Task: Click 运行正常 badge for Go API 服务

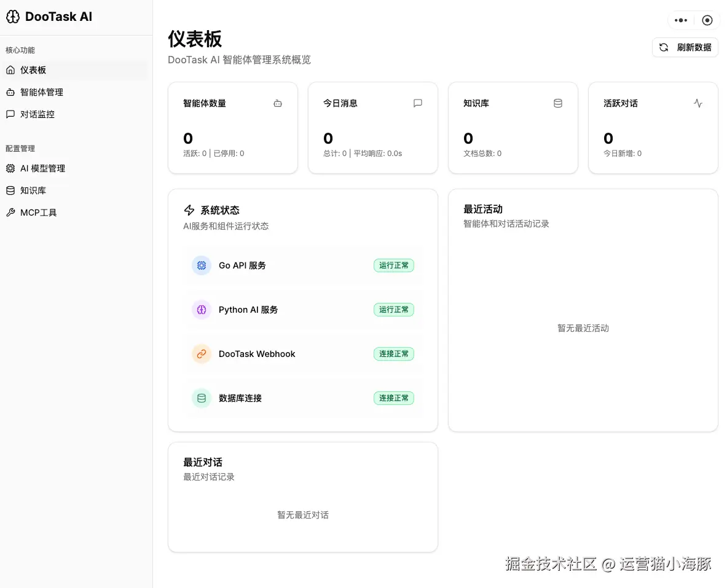Action: click(x=394, y=265)
